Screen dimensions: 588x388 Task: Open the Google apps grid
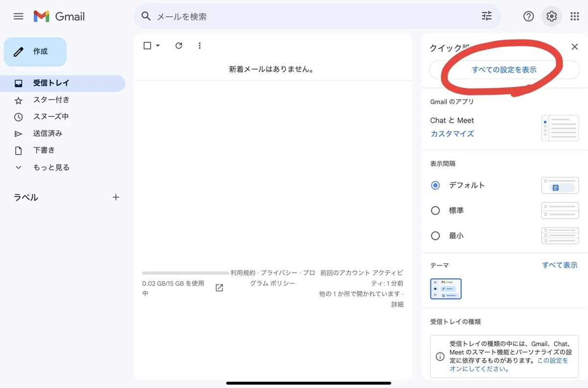coord(575,16)
